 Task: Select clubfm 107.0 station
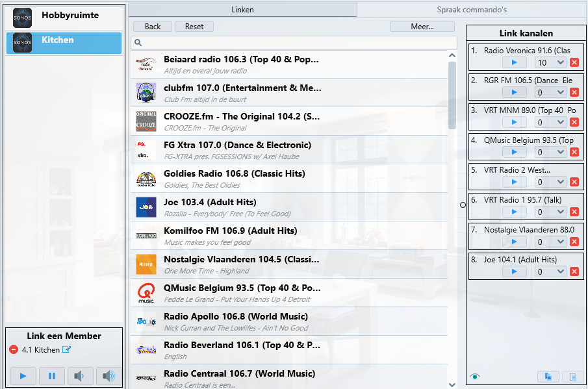(x=289, y=93)
